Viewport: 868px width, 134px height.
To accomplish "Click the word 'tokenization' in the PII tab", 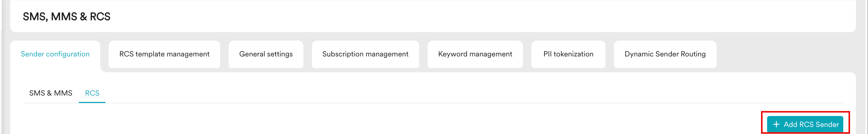I will (x=574, y=54).
